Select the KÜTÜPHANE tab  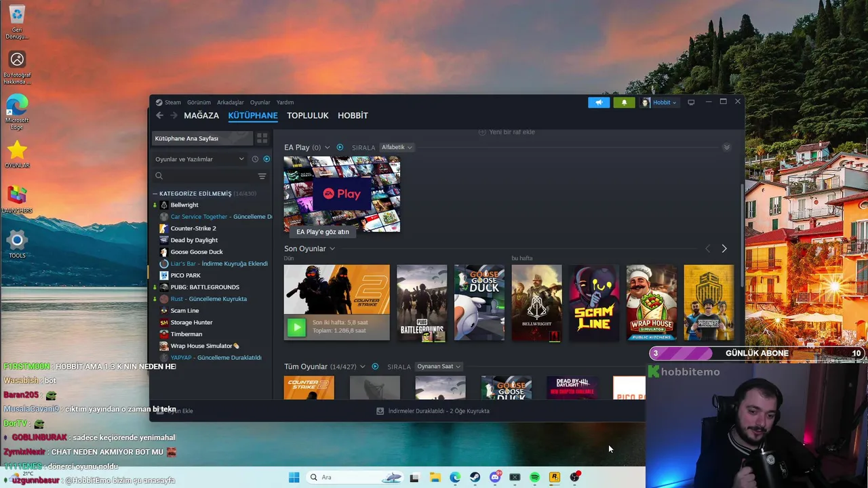[x=253, y=115]
